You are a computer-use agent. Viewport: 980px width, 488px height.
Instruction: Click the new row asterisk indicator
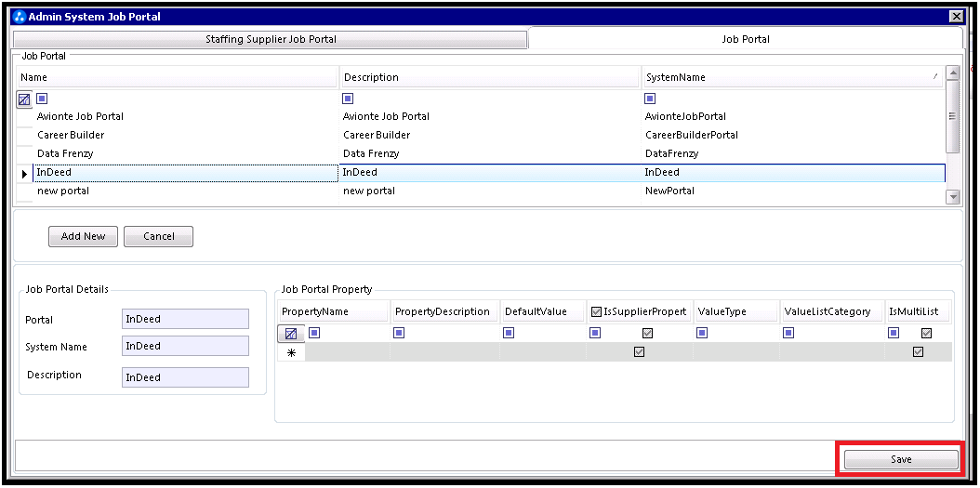290,352
